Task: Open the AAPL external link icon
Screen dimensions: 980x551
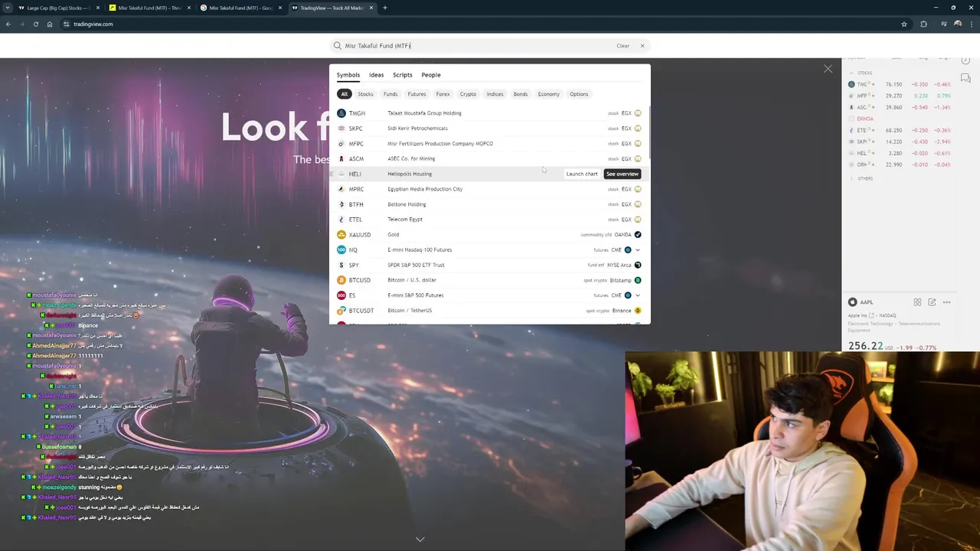Action: tap(871, 315)
